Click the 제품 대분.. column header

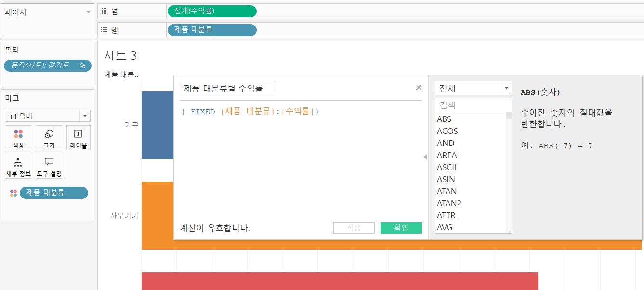pyautogui.click(x=121, y=75)
